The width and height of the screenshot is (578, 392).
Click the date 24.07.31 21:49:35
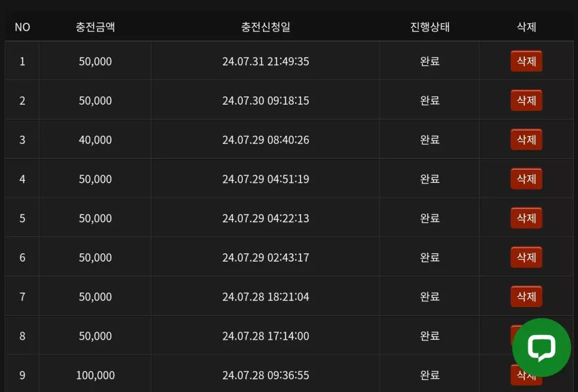(265, 61)
